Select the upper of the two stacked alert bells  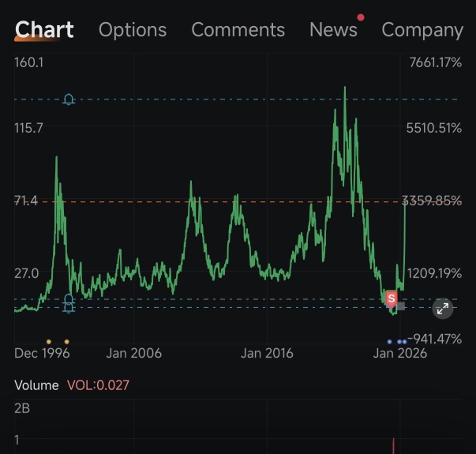pos(69,299)
